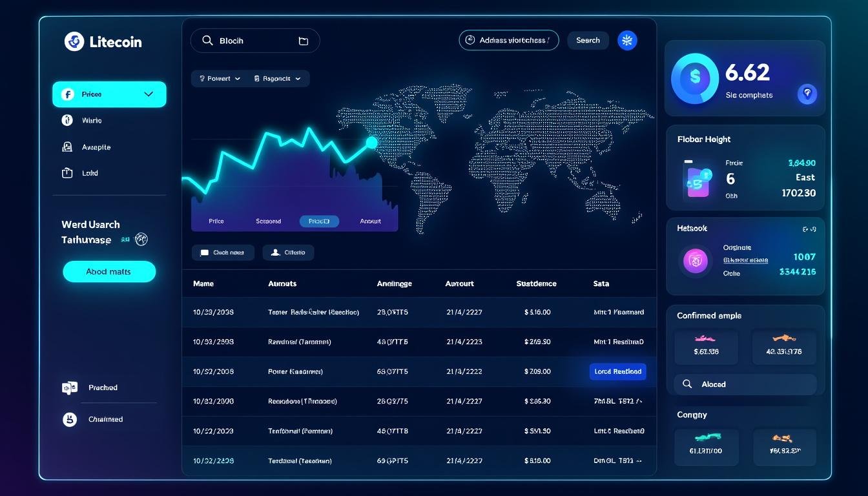
Task: Switch to the Price chart tab
Action: pos(216,220)
